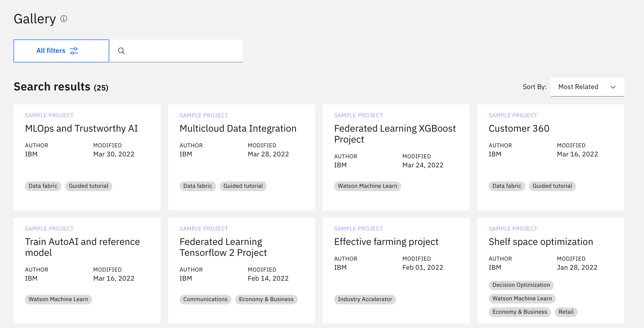The height and width of the screenshot is (328, 644).
Task: Open the Most Related sort dropdown
Action: pyautogui.click(x=587, y=87)
